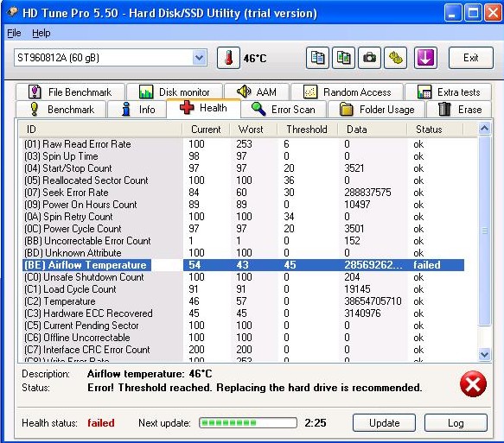Select the (C7) Interface CRC Error Count row
The height and width of the screenshot is (443, 504).
click(x=243, y=350)
